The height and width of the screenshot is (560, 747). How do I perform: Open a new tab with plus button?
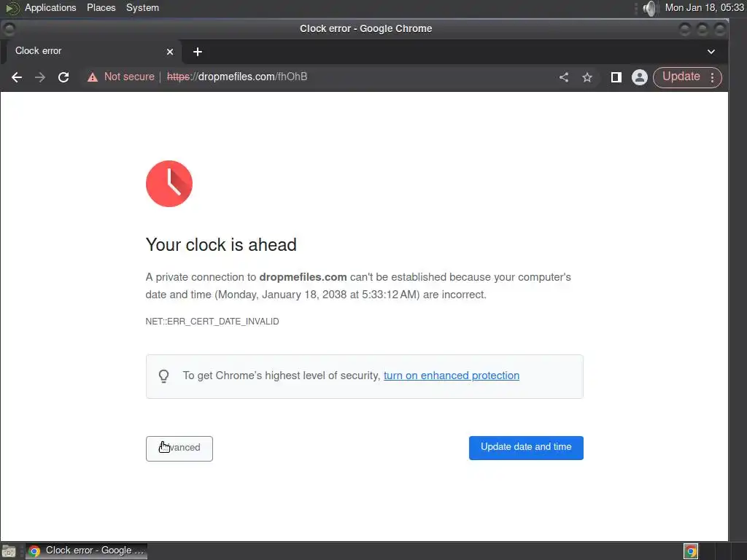198,52
